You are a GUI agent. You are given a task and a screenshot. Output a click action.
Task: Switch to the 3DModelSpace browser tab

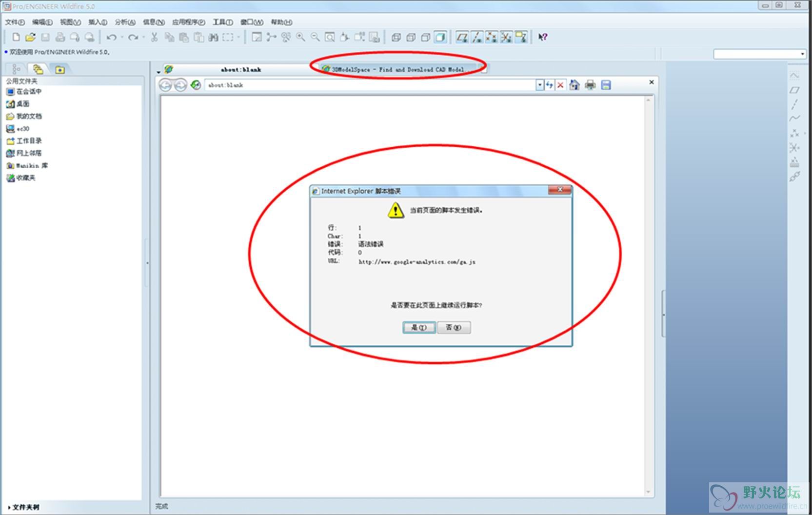click(399, 70)
